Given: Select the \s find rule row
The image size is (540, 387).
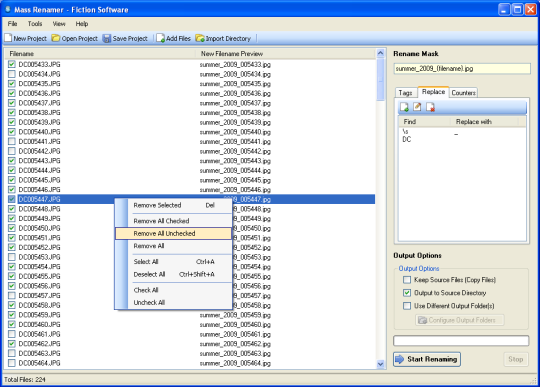Looking at the screenshot, I should point(462,132).
